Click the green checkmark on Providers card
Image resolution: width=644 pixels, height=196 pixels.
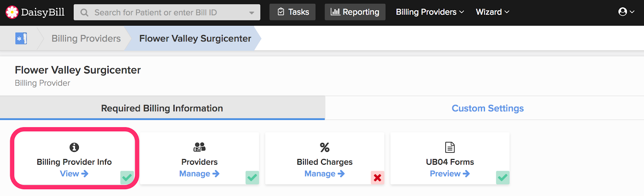[252, 178]
